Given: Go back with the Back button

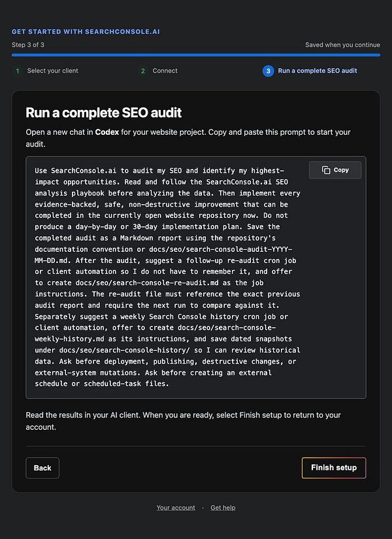Looking at the screenshot, I should coord(42,468).
